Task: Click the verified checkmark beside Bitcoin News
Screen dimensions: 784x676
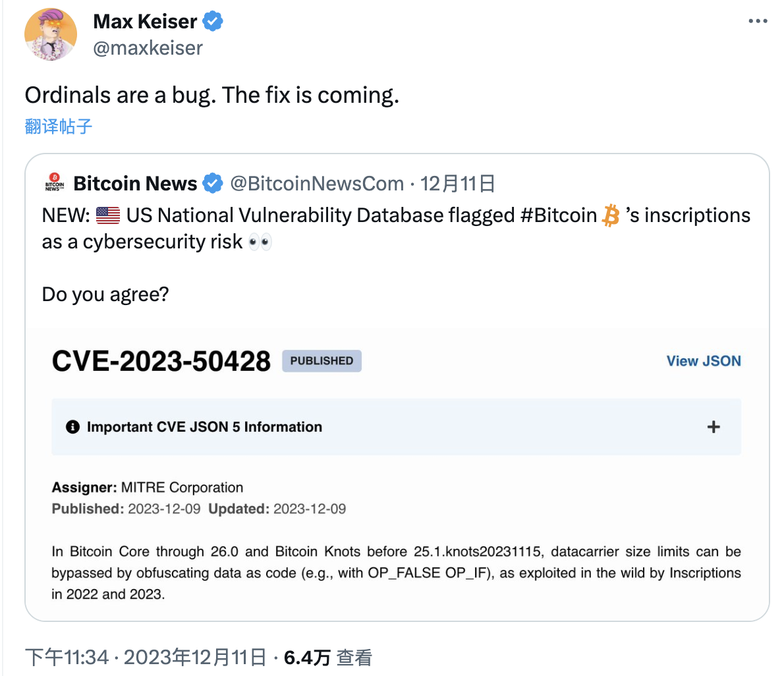Action: click(x=212, y=183)
